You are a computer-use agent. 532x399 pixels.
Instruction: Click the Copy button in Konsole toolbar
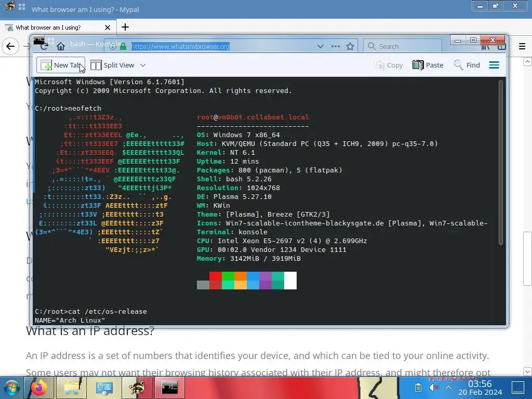click(x=389, y=65)
